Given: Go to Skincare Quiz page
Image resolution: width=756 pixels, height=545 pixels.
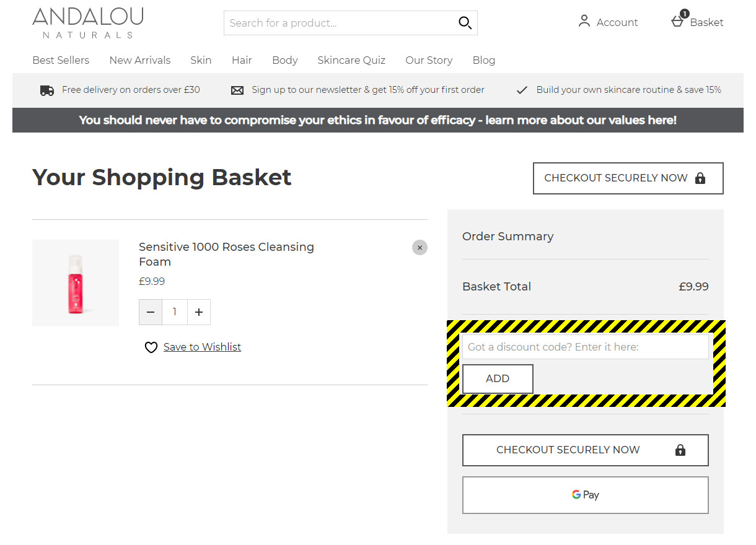Looking at the screenshot, I should coord(351,60).
